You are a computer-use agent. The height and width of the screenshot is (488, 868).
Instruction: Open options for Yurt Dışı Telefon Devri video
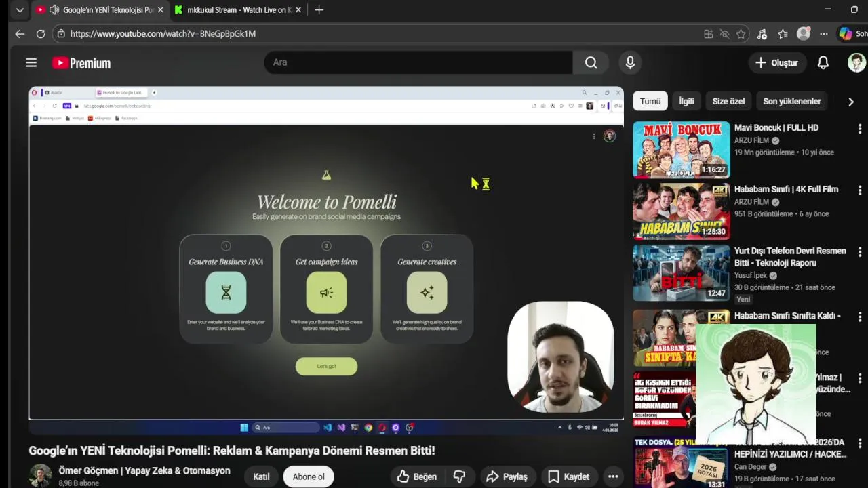pos(860,252)
